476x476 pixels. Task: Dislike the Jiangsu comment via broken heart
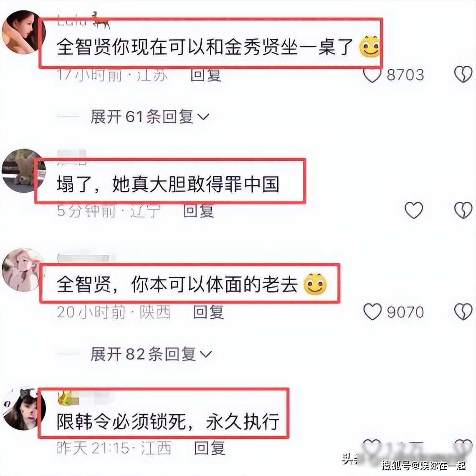(x=463, y=74)
